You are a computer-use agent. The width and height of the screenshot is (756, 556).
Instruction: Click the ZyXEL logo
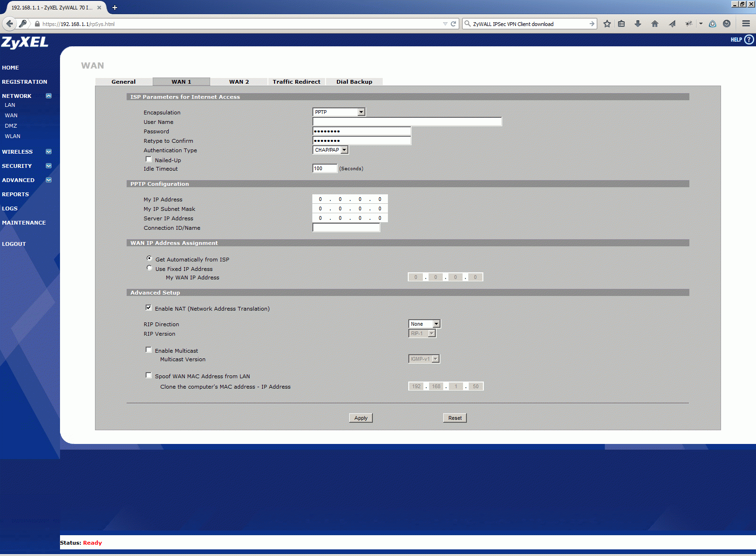click(25, 43)
